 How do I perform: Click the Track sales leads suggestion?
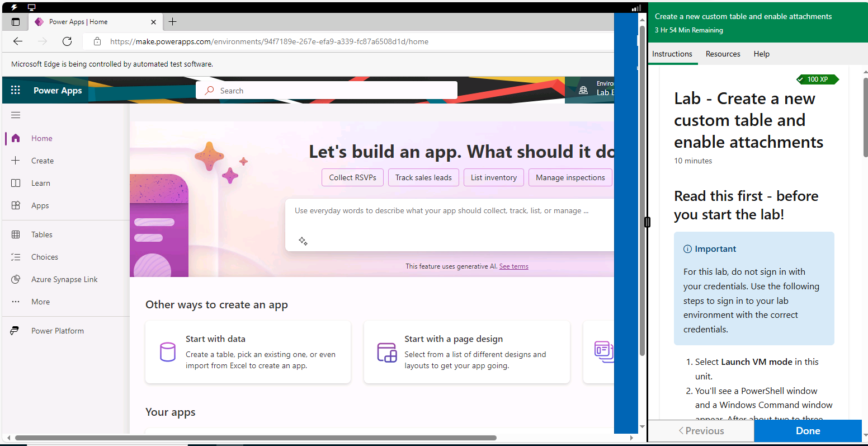pyautogui.click(x=423, y=177)
